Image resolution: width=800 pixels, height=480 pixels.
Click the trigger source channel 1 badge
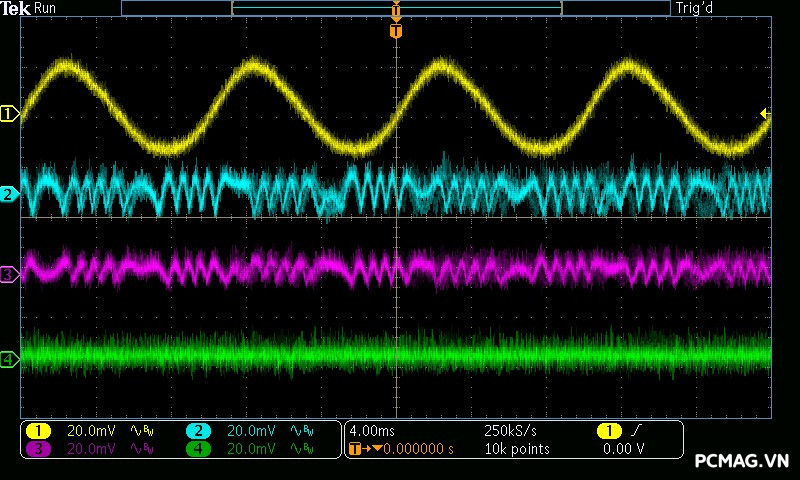pos(606,430)
